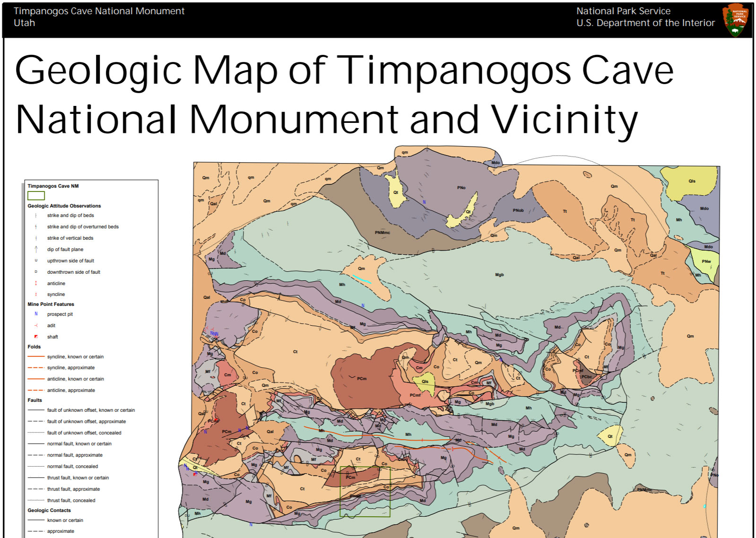Click the red anticline point symbol in the legend
Screen dimensions: 756x538
pos(36,283)
